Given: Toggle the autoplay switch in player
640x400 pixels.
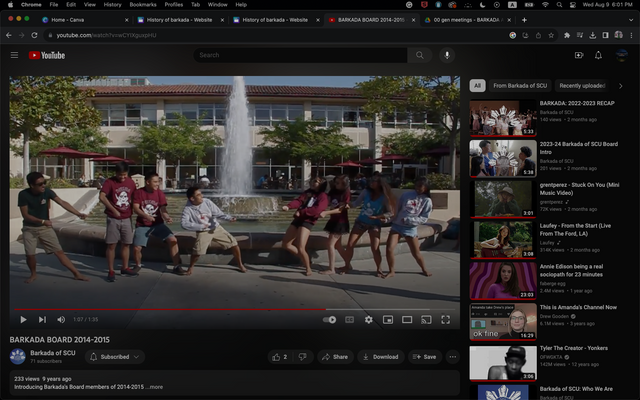Looking at the screenshot, I should point(329,319).
